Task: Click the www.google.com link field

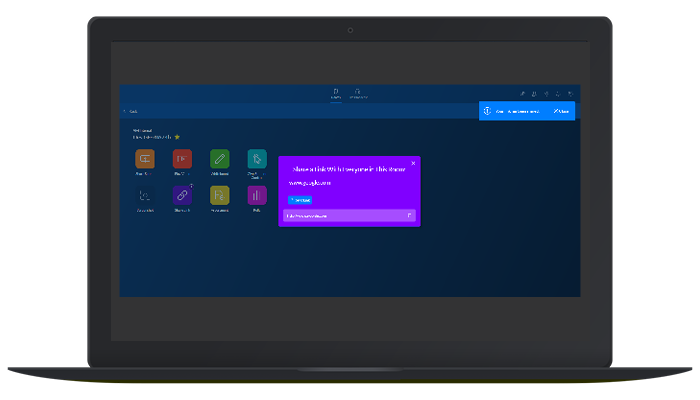Action: (x=307, y=184)
